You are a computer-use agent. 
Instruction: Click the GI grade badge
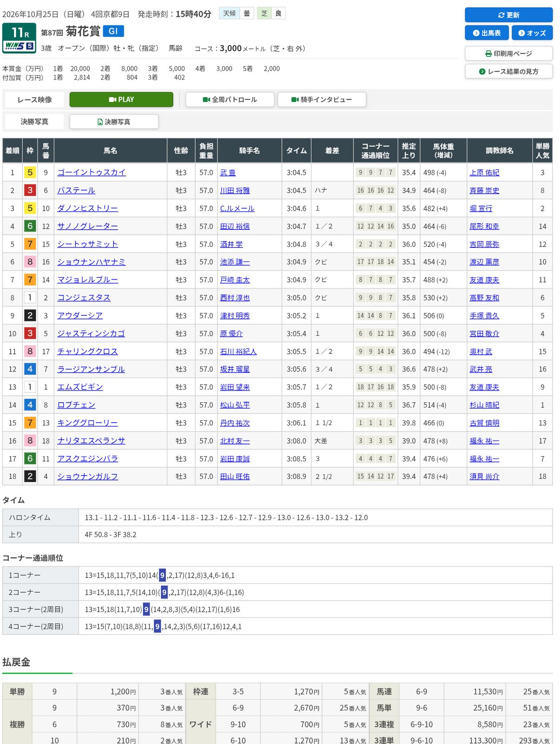113,31
